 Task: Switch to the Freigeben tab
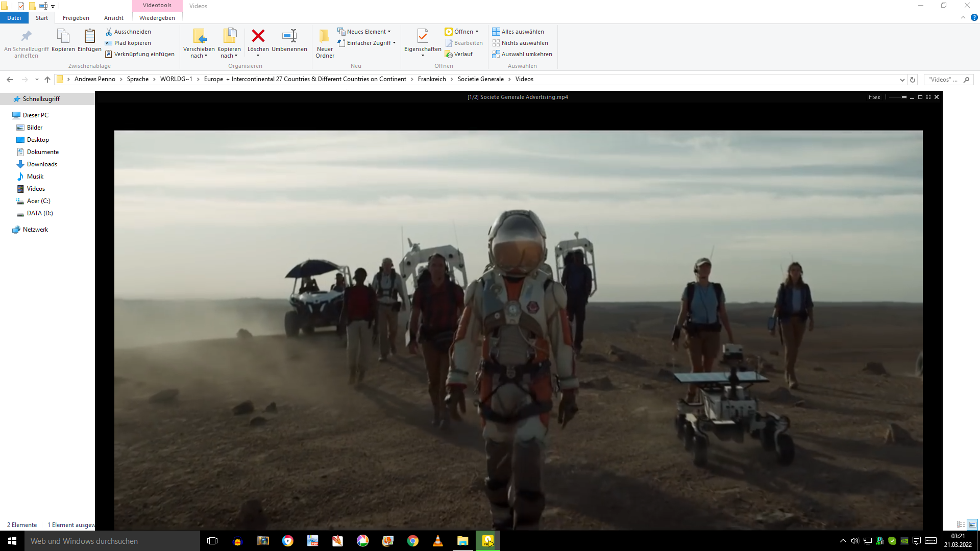(76, 18)
